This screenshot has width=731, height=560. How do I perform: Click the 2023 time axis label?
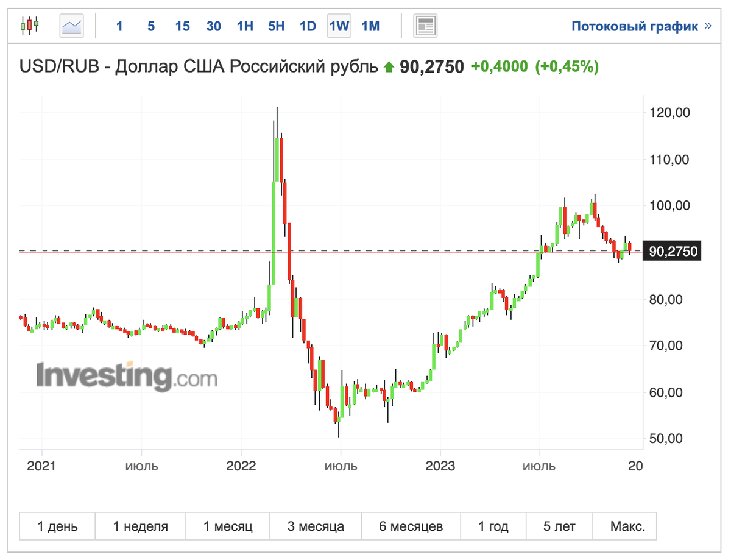pyautogui.click(x=440, y=466)
